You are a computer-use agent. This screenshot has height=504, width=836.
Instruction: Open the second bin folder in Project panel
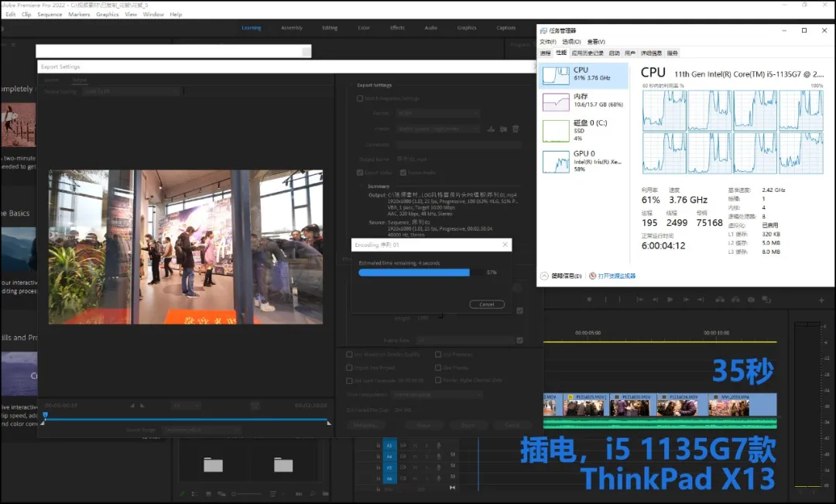click(x=283, y=465)
